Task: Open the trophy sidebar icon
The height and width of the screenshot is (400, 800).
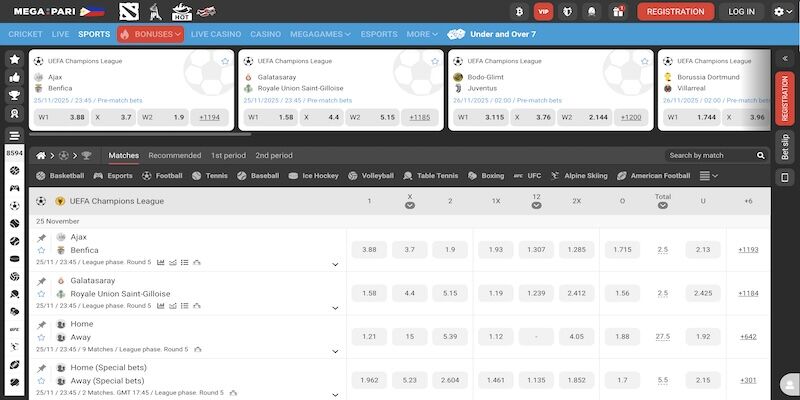Action: click(x=15, y=95)
